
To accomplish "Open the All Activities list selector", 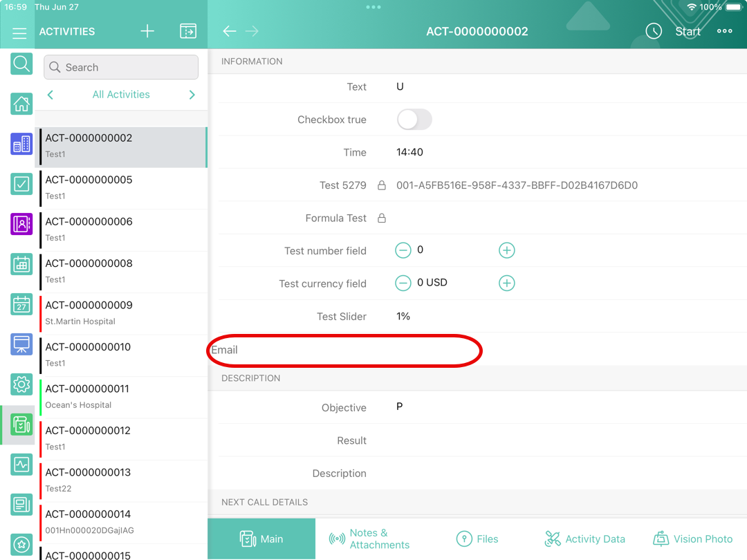I will [x=121, y=95].
